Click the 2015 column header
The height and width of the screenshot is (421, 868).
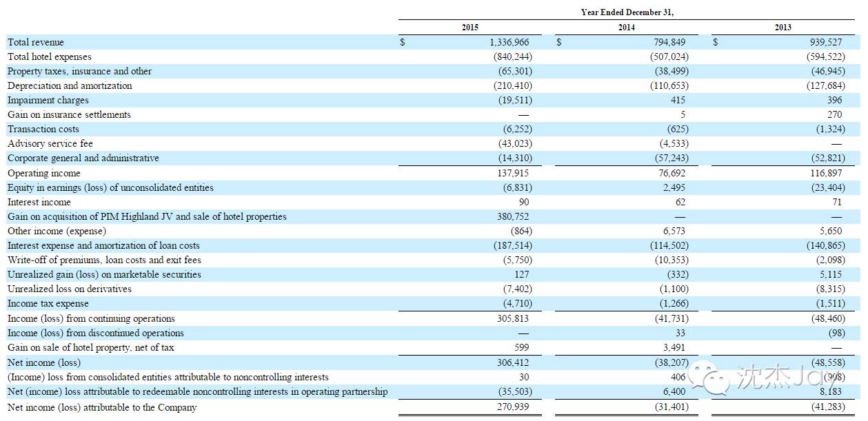tap(470, 28)
